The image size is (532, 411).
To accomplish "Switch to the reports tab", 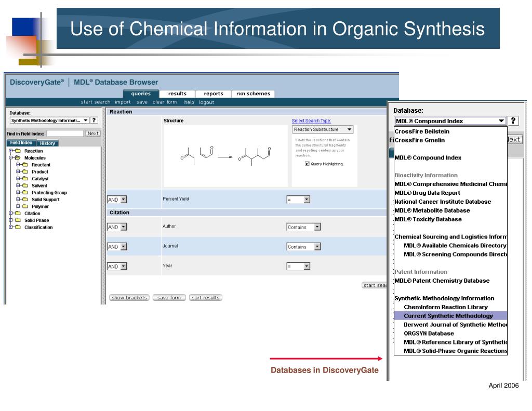I will (x=214, y=94).
